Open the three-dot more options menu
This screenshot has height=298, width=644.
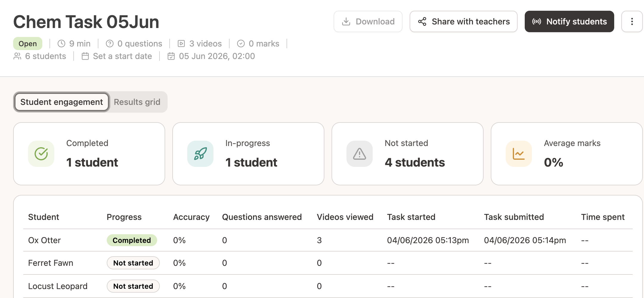(632, 21)
